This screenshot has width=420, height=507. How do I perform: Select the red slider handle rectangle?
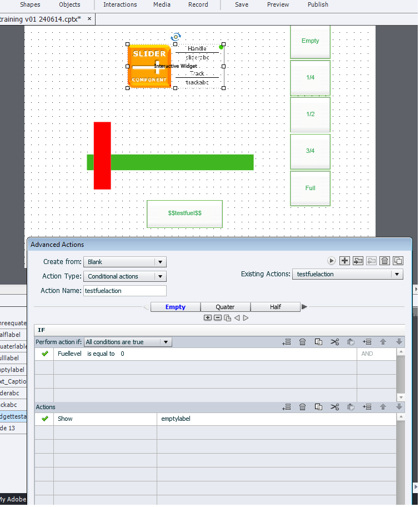[x=103, y=157]
